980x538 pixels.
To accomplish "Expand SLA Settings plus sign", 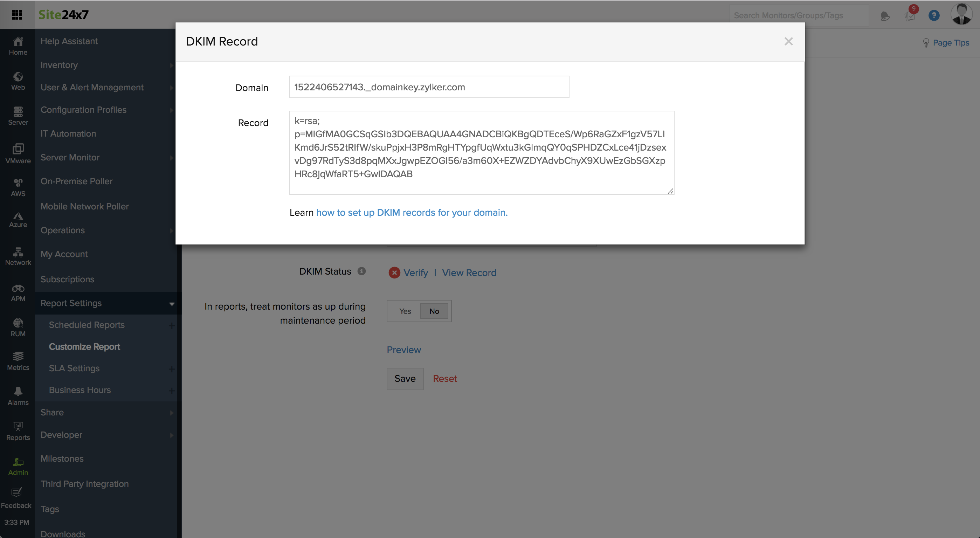I will [172, 369].
